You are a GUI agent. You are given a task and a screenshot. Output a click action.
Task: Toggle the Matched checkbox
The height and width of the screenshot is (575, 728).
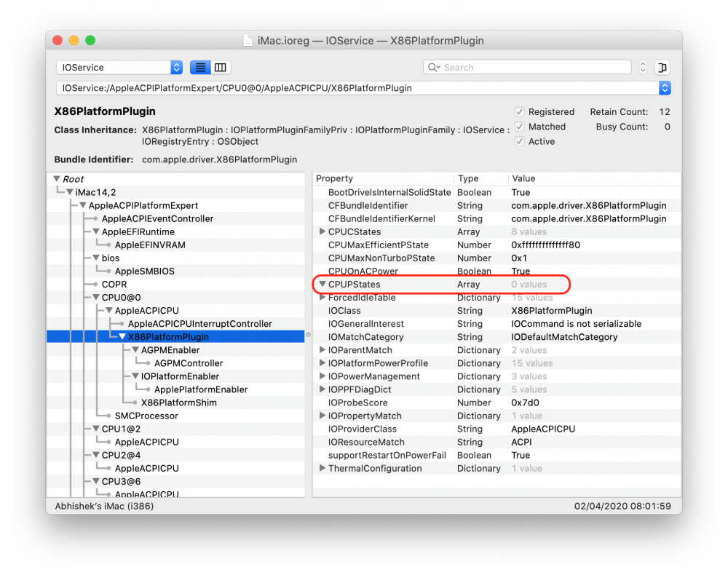(x=520, y=127)
